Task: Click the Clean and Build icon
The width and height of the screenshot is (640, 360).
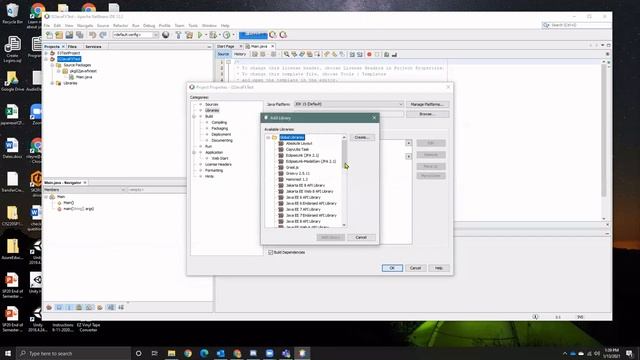Action: pyautogui.click(x=189, y=35)
